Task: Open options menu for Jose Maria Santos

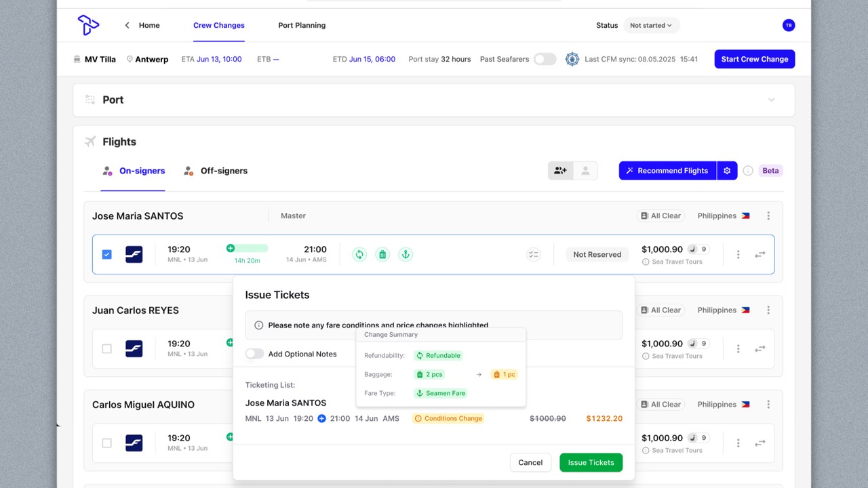Action: pos(768,216)
